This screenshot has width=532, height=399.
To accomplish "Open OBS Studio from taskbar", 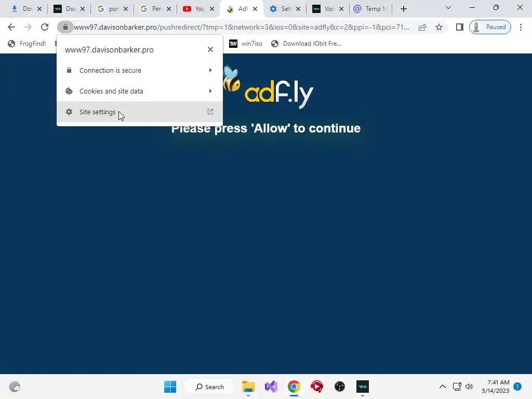I will click(340, 387).
